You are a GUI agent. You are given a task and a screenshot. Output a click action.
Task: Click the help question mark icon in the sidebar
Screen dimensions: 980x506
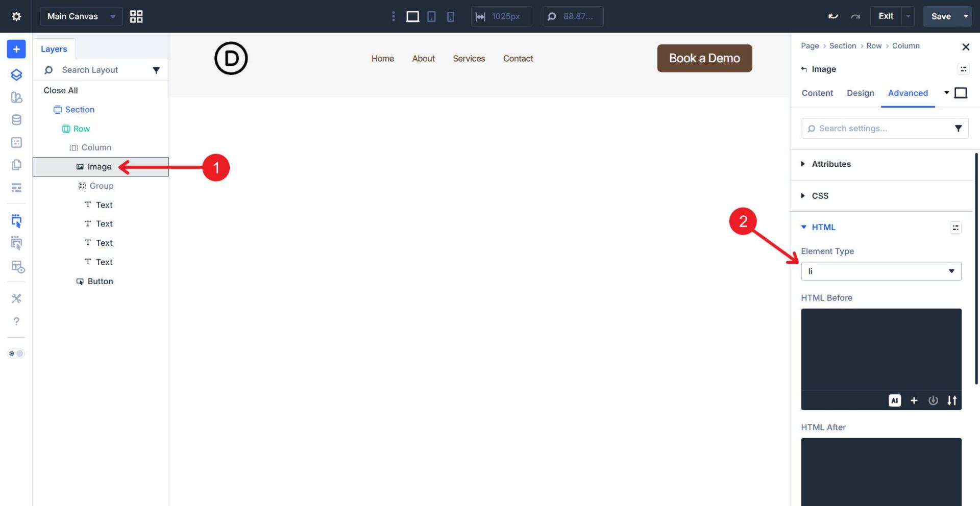(x=16, y=321)
